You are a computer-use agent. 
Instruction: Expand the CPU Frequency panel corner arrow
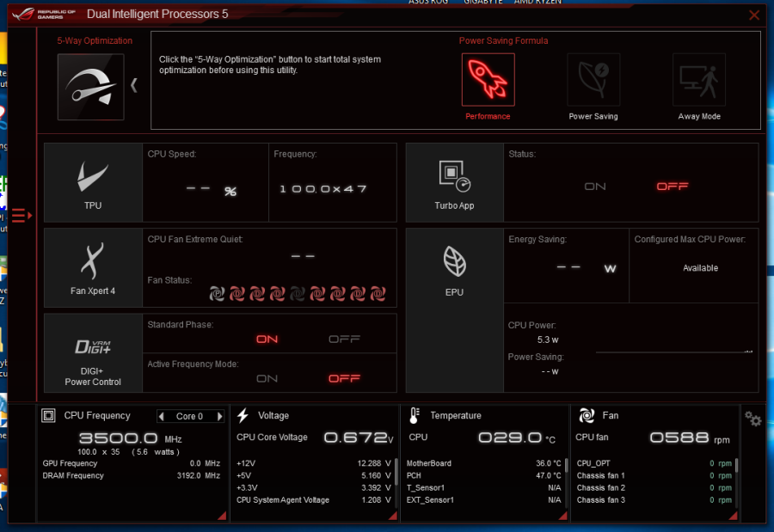[222, 516]
